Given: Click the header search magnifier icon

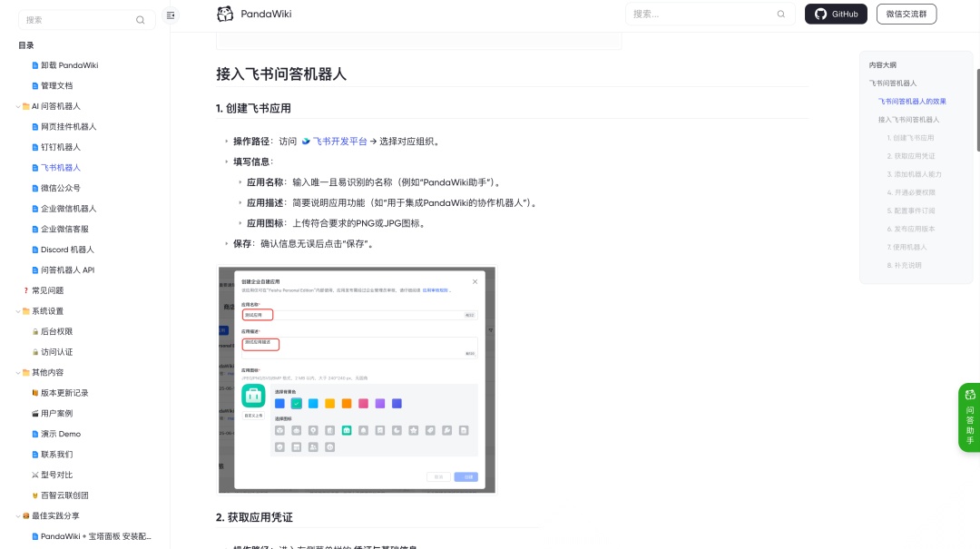Looking at the screenshot, I should tap(780, 14).
